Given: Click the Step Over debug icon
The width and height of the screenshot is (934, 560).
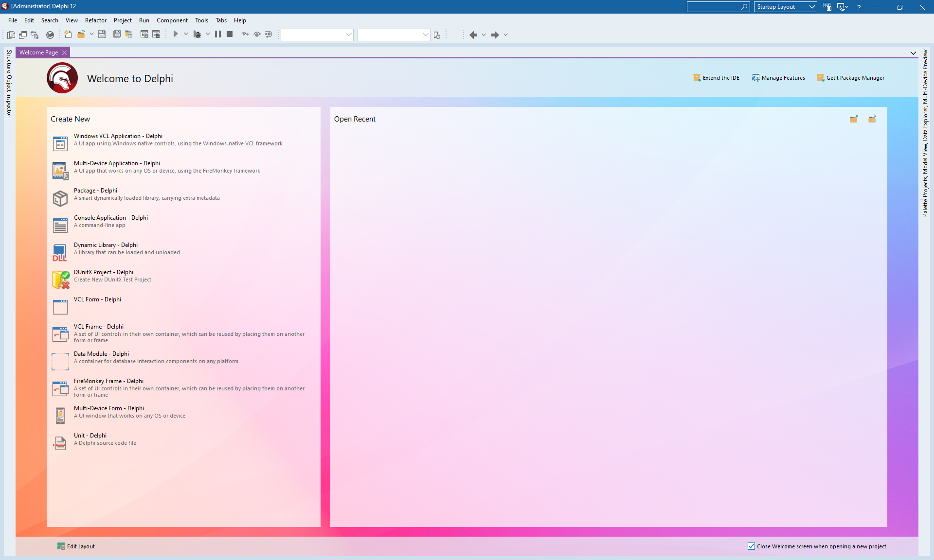Looking at the screenshot, I should click(x=257, y=35).
